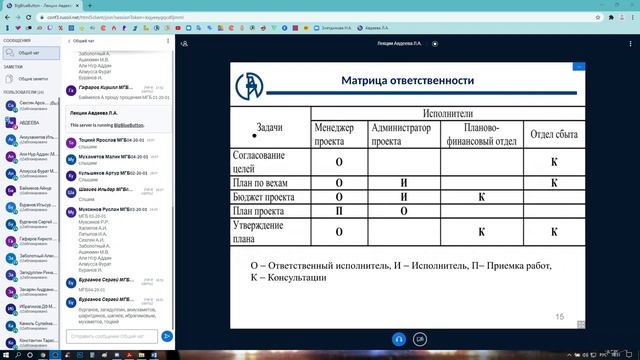Click avatar of Мухсинов Руслан chat message
This screenshot has width=640, height=360.
coord(71,212)
